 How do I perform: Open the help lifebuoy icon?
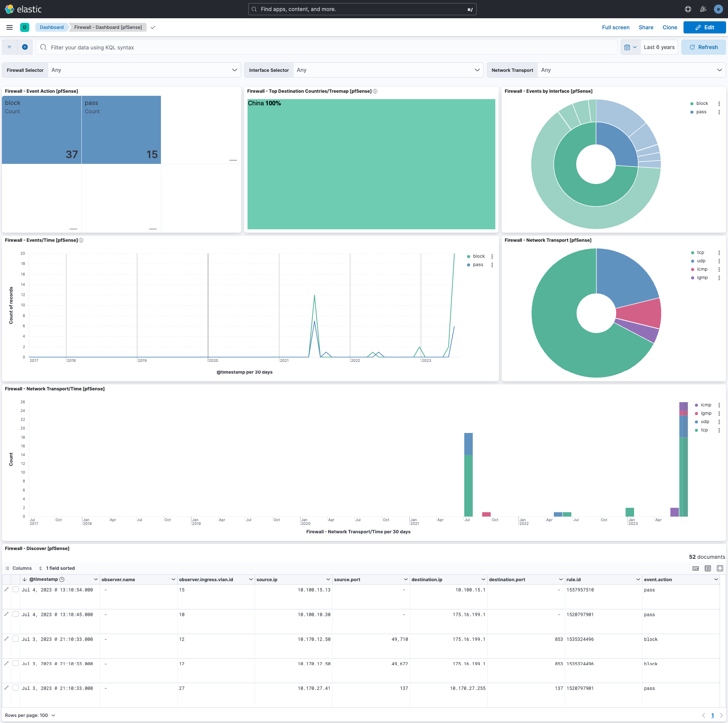[x=688, y=9]
